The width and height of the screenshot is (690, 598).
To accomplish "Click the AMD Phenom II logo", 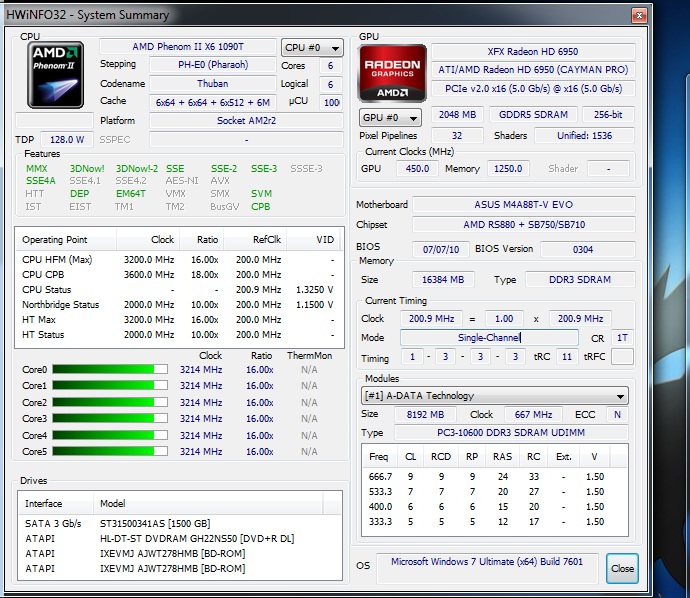I will (55, 75).
